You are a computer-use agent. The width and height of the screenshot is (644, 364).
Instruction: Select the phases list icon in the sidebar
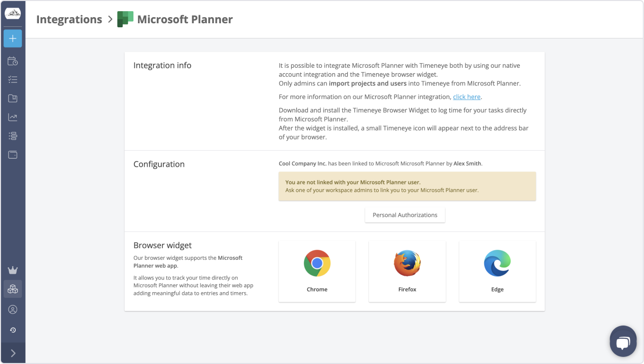tap(12, 135)
